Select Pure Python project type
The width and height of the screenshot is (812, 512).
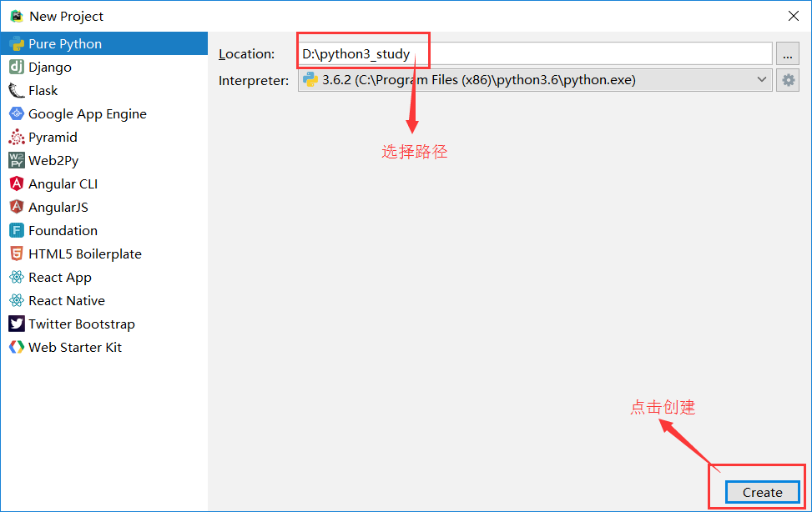[104, 43]
